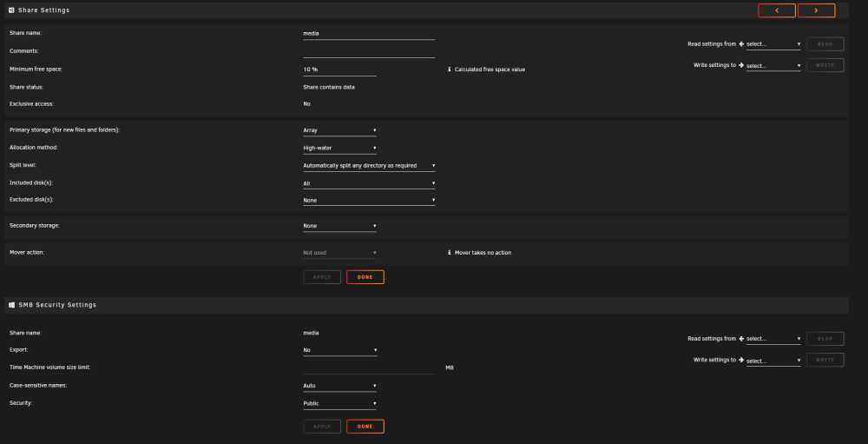Click the 'Calculated free space value' text
Viewport: 868px width, 444px height.
[x=490, y=70]
